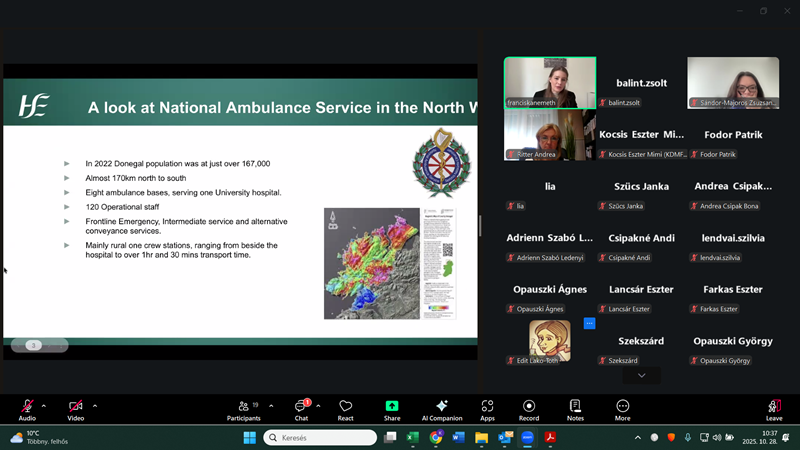
Task: Leave the meeting
Action: (x=773, y=408)
